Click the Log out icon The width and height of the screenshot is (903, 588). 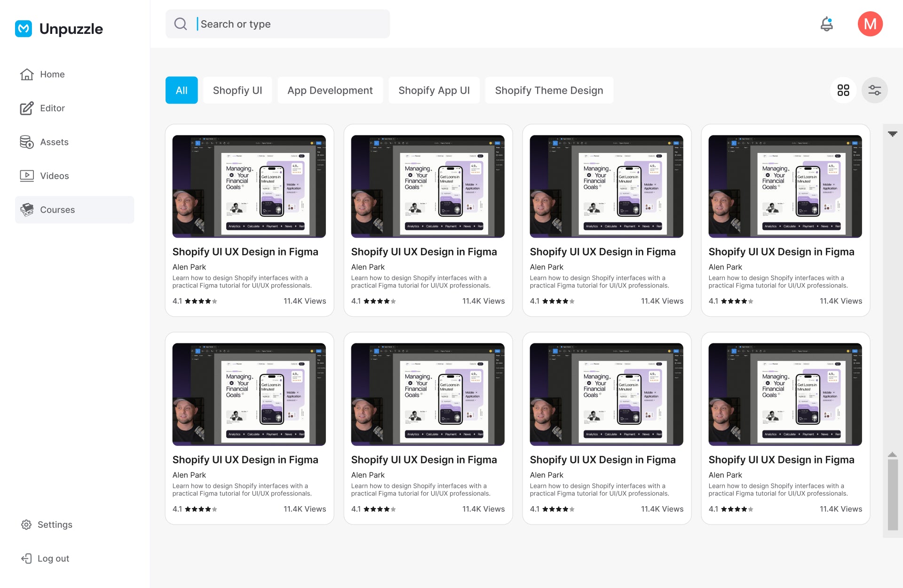tap(26, 558)
